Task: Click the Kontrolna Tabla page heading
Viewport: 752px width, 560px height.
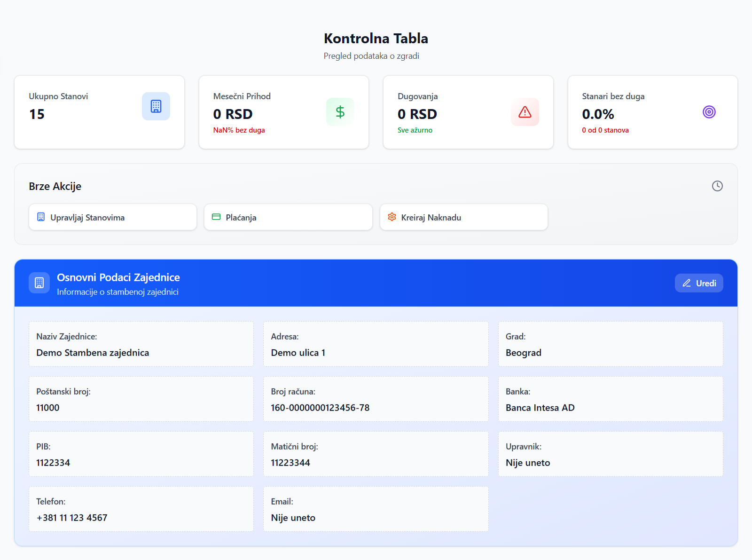Action: click(376, 39)
